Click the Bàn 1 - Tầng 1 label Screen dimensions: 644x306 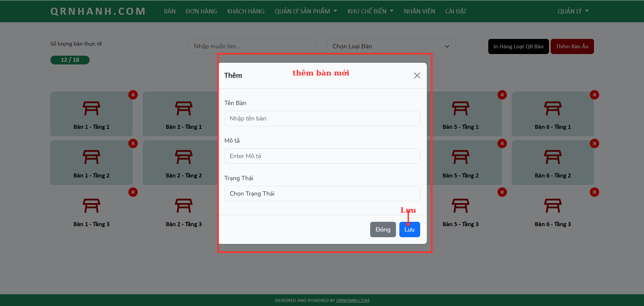pos(91,127)
